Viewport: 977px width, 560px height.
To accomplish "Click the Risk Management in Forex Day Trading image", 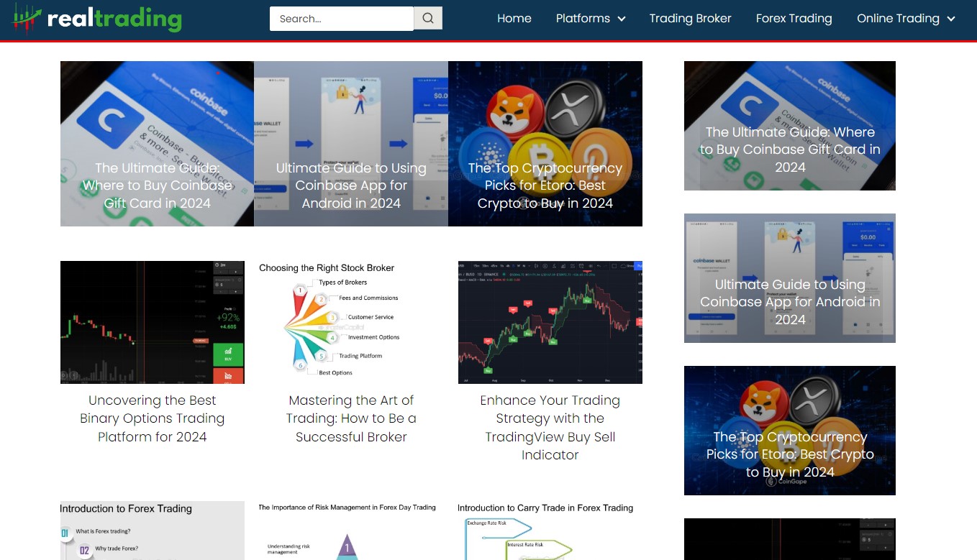I will point(351,531).
